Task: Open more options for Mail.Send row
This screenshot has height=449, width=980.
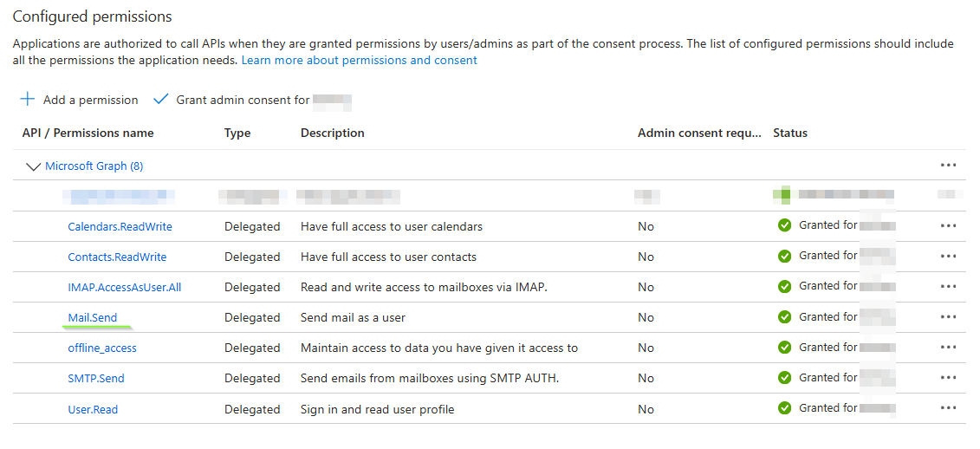Action: [948, 317]
